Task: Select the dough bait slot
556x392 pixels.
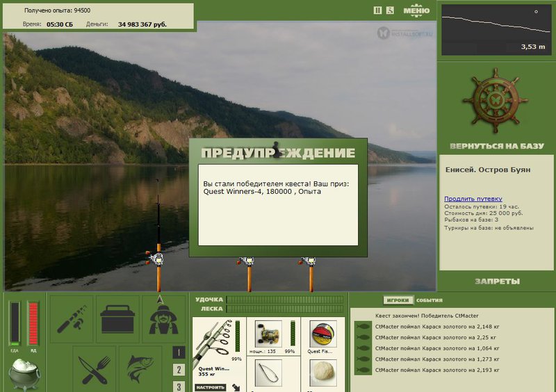Action: 322,373
